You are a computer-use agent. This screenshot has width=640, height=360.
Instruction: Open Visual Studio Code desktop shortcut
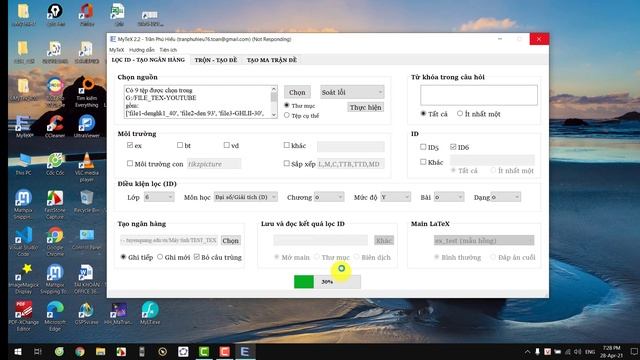pyautogui.click(x=23, y=241)
